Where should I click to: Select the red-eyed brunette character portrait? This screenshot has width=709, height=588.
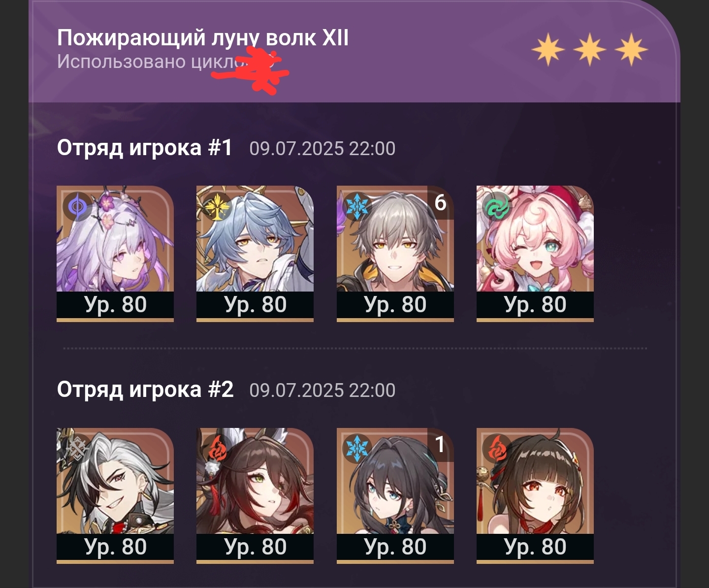535,496
